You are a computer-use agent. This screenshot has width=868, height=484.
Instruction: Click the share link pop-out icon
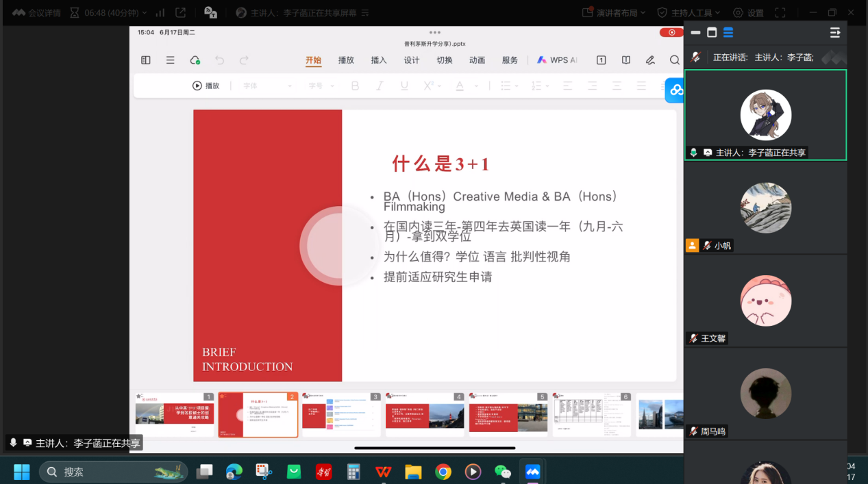pyautogui.click(x=181, y=12)
